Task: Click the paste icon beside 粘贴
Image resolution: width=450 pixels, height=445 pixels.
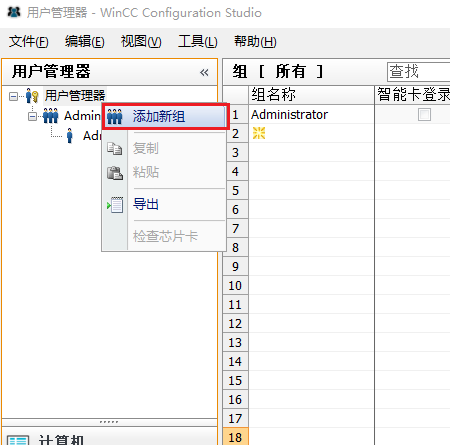Action: pos(115,173)
